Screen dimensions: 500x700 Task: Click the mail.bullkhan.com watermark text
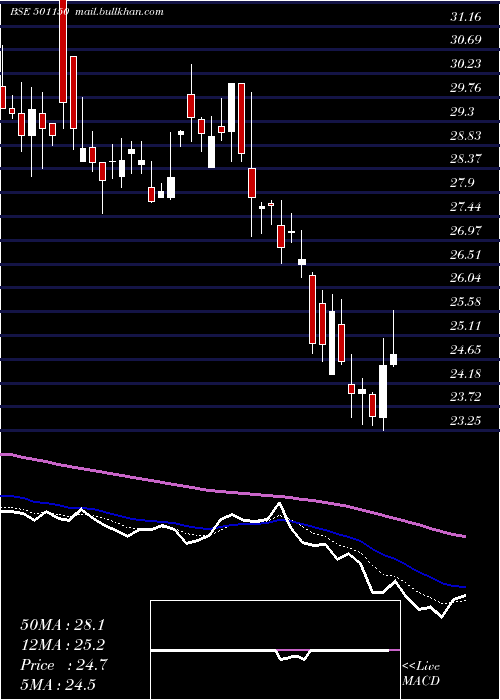pos(120,12)
